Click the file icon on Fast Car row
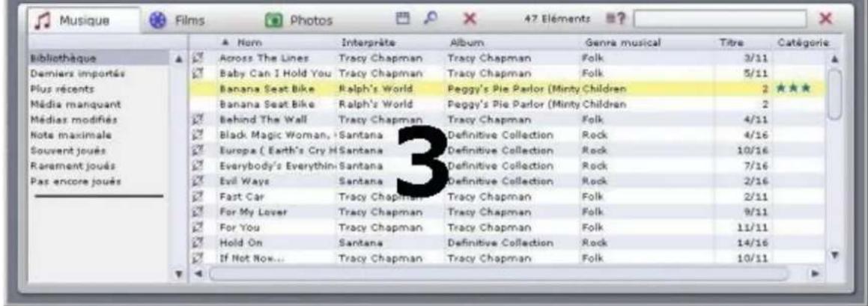868x306 pixels. pos(198,197)
